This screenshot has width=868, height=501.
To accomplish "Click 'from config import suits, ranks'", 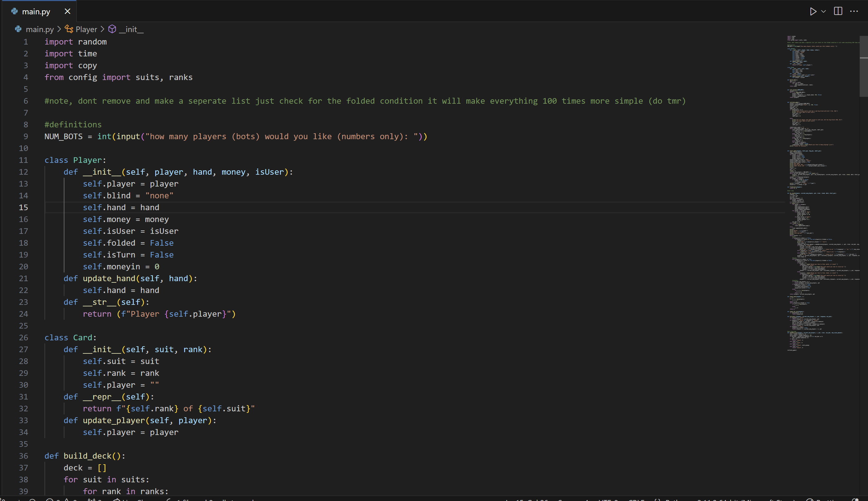I will point(119,78).
